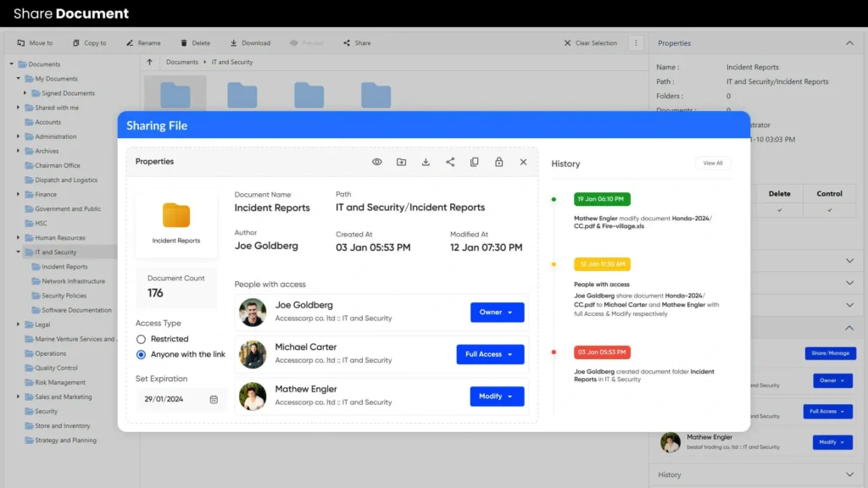The height and width of the screenshot is (488, 868).
Task: Open Joe Goldberg's Owner dropdown
Action: click(x=497, y=313)
